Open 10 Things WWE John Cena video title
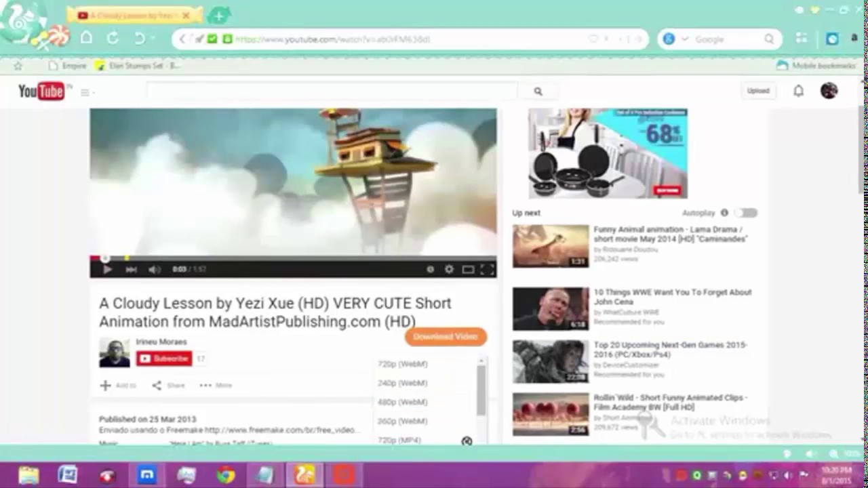Viewport: 868px width, 488px height. 673,297
